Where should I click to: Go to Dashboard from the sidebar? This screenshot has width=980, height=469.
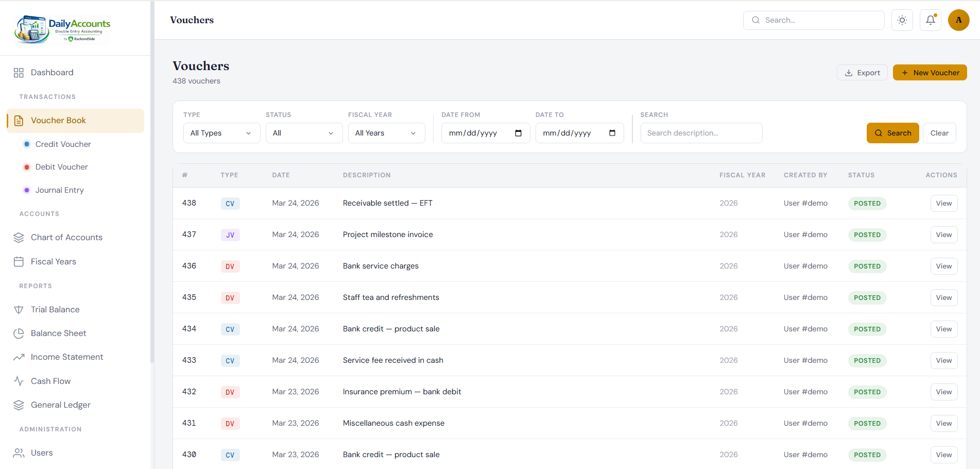(51, 72)
